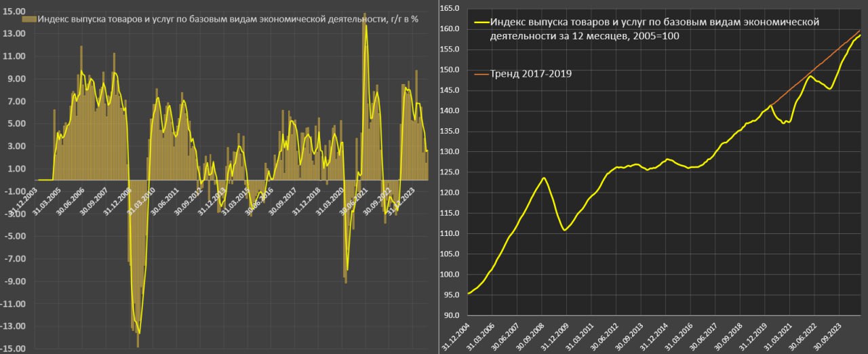Click the 165.0 label on right chart axis
Image resolution: width=868 pixels, height=354 pixels.
coord(450,8)
